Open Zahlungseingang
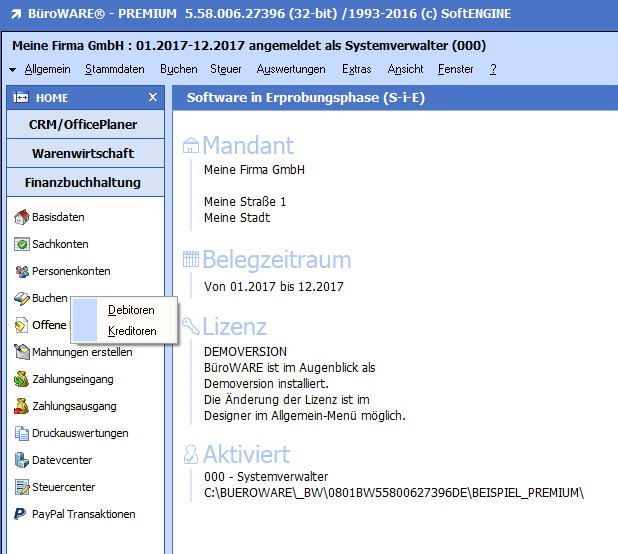618x554 pixels. 73,379
